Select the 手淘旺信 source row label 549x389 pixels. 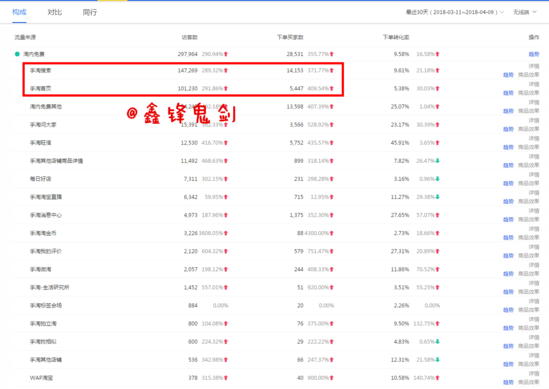click(x=40, y=143)
